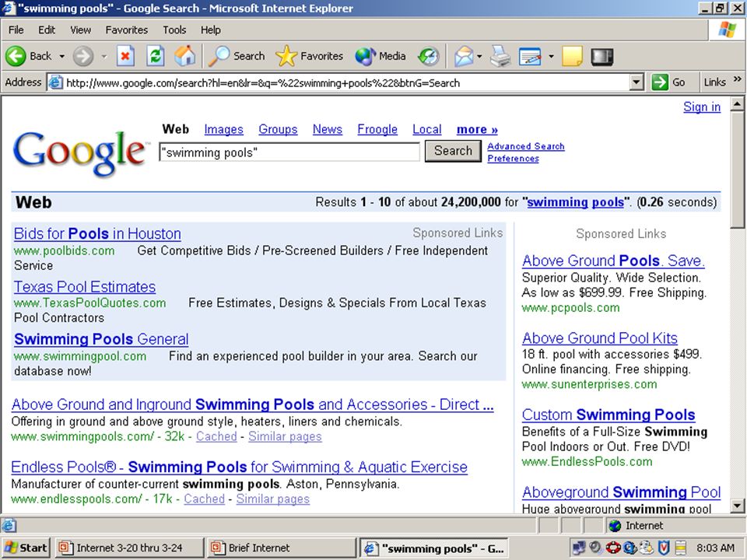Go back with the Back arrow icon
Viewport: 747px width, 560px height.
pos(16,56)
